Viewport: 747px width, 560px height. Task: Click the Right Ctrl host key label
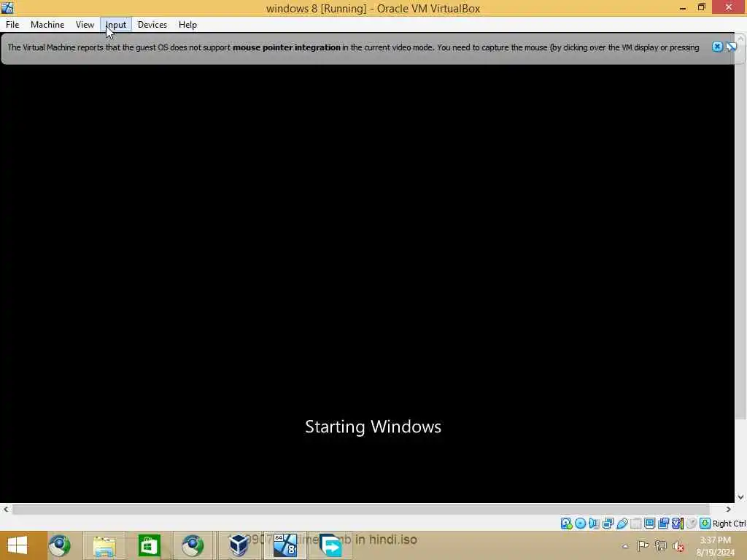[x=729, y=524]
